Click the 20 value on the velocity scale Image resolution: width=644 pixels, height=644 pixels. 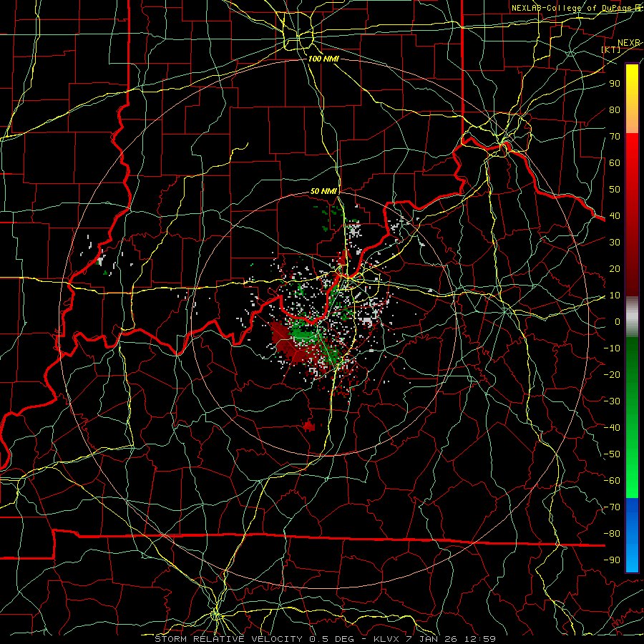pyautogui.click(x=615, y=268)
